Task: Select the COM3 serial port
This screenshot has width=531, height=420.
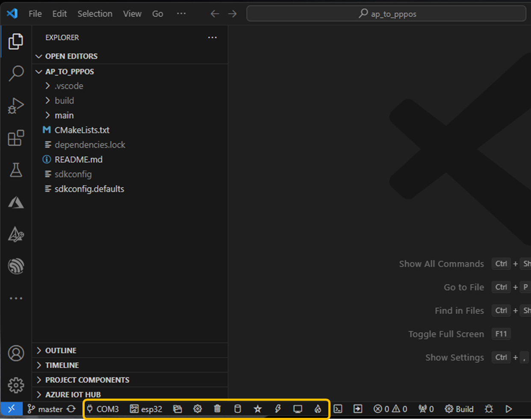Action: click(103, 409)
